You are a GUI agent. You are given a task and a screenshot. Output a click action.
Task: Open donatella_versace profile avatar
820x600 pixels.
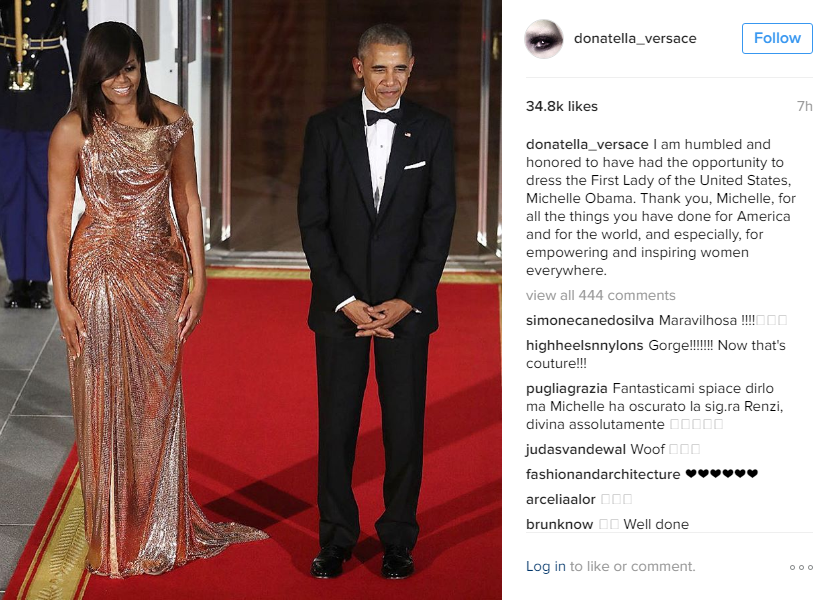click(x=544, y=39)
